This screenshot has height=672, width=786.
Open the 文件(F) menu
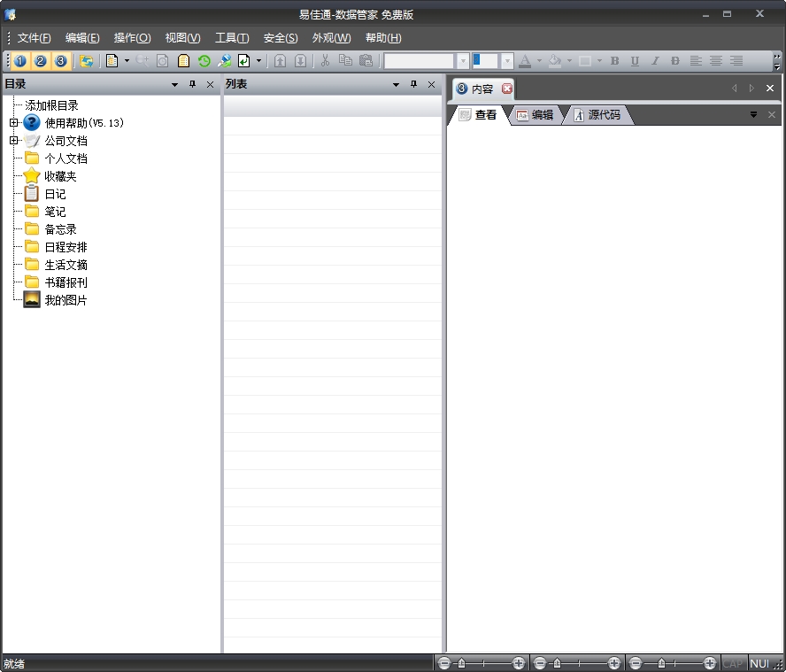[x=35, y=38]
